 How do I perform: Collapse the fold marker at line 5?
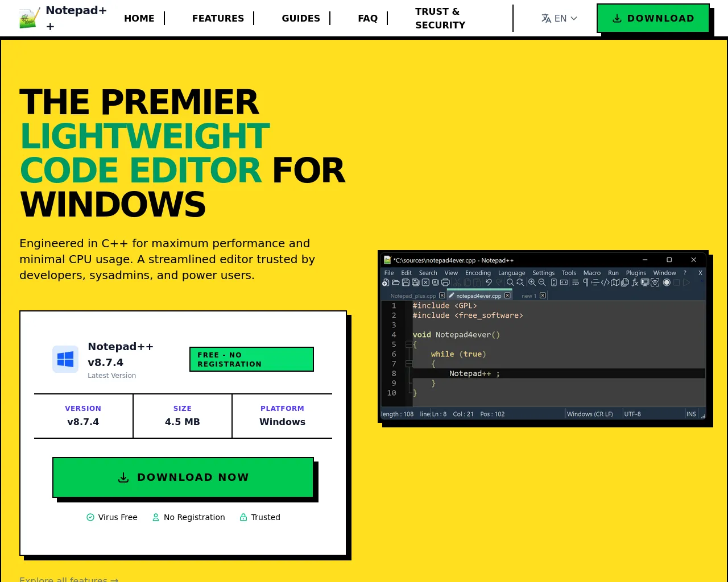[408, 344]
